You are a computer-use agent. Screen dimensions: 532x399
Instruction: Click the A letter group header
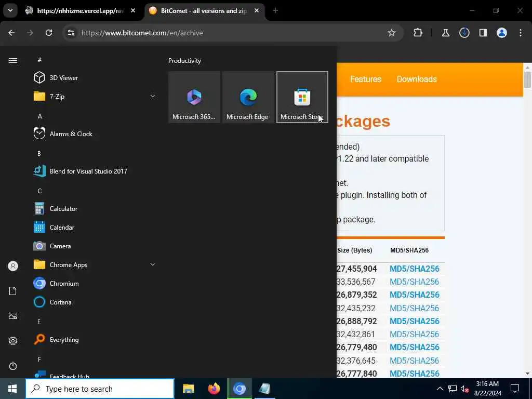pos(39,116)
